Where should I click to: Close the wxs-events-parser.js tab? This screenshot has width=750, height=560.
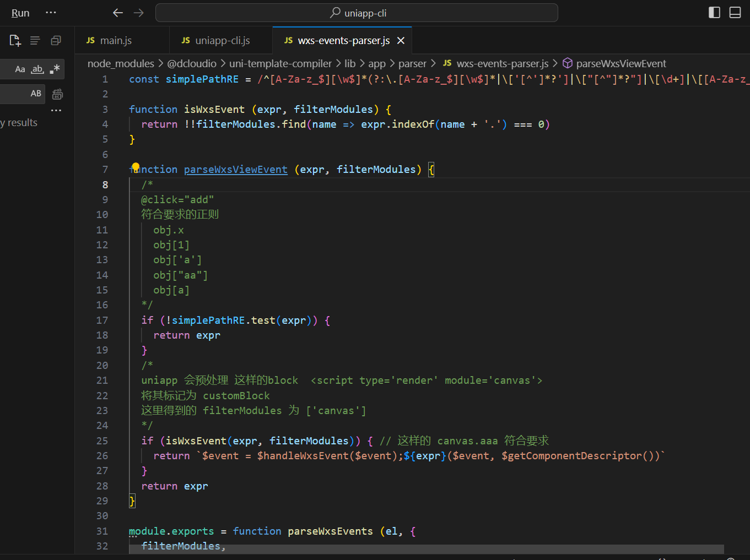401,40
